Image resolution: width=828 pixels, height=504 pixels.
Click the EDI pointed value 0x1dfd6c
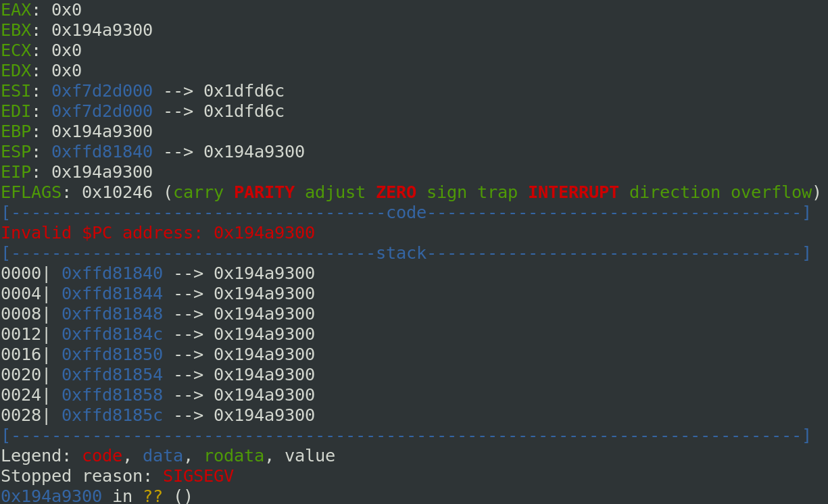click(x=243, y=111)
